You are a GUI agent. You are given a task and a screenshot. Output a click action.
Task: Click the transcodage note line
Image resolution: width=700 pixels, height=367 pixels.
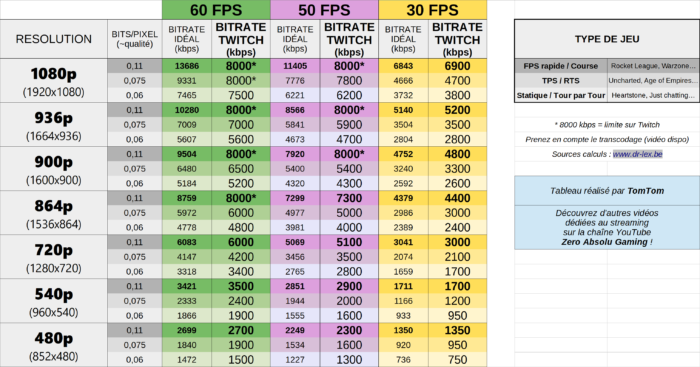point(607,139)
